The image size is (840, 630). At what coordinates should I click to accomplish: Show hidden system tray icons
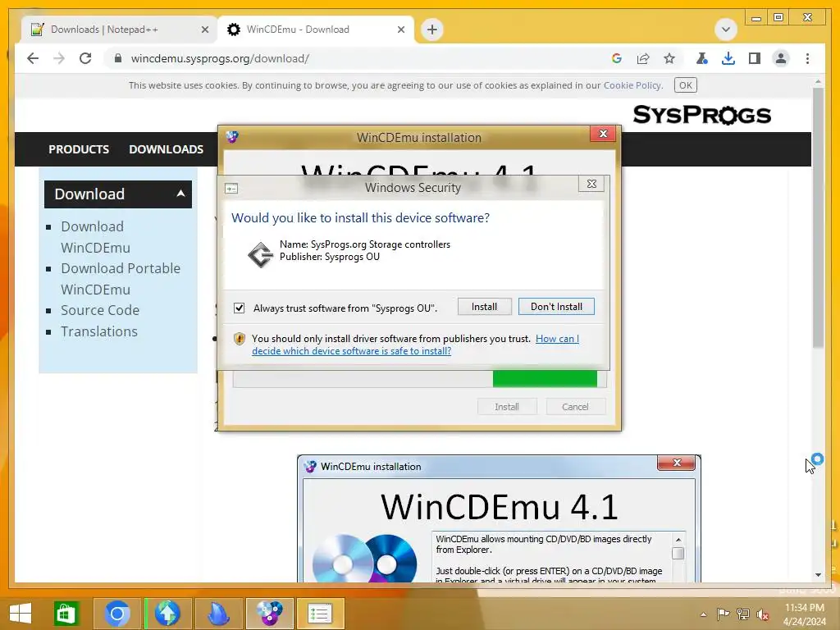(703, 614)
